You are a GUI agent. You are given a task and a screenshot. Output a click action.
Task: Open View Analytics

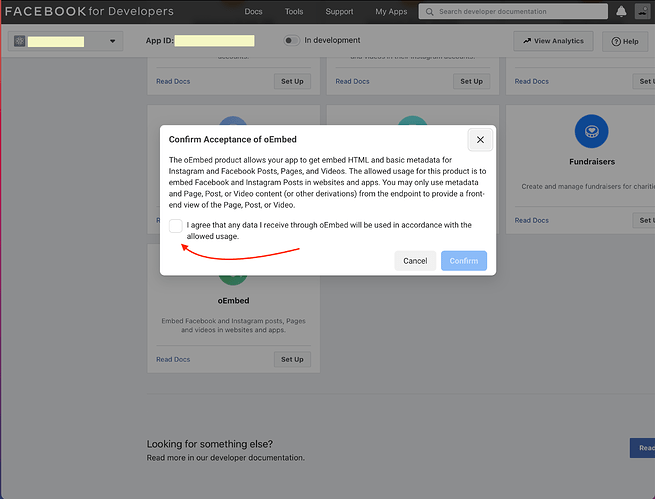[x=553, y=41]
